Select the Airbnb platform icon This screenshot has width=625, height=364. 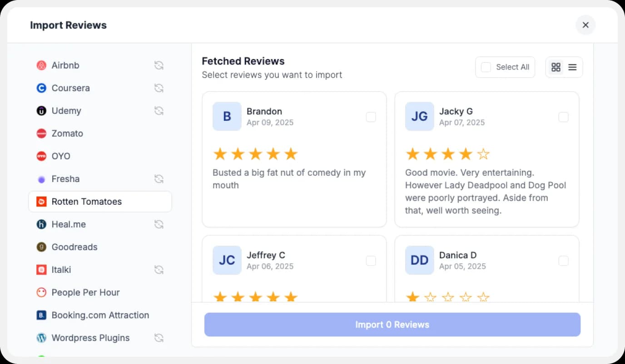coord(41,65)
